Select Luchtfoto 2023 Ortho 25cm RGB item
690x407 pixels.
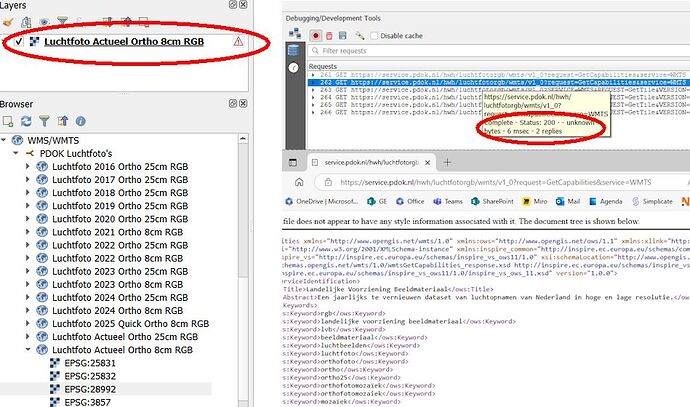(x=120, y=271)
